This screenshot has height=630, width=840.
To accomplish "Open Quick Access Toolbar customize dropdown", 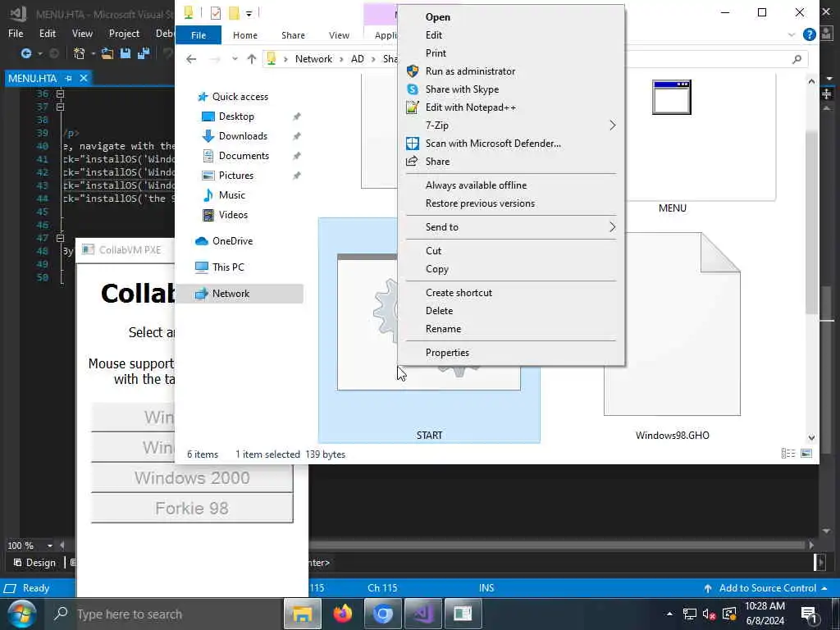I will pyautogui.click(x=249, y=13).
